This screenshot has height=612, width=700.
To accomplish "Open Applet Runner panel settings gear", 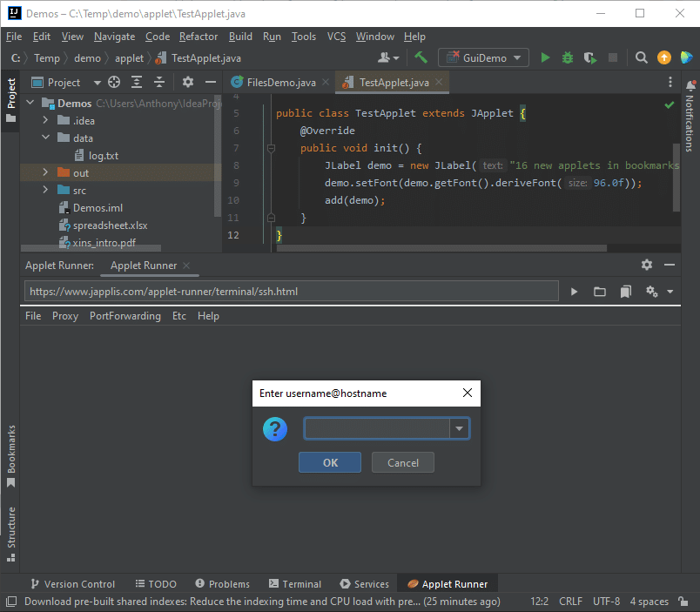I will tap(647, 265).
